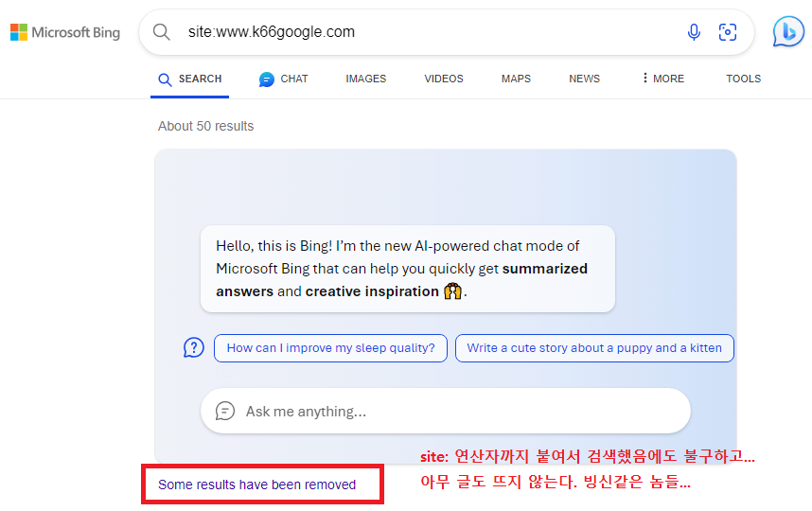Open the IMAGES tab
The image size is (812, 511).
(365, 79)
